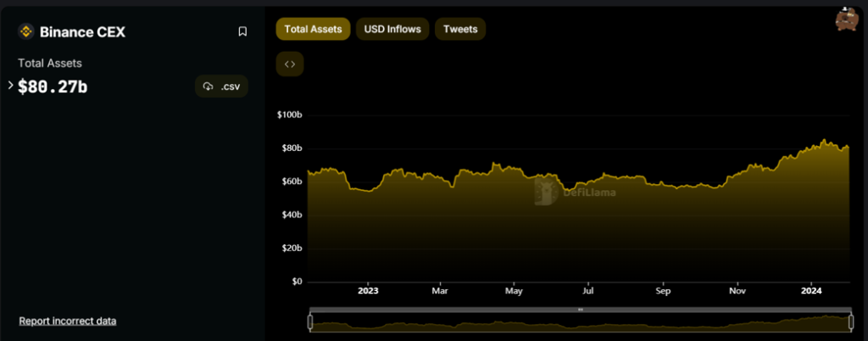Click the $60b axis label
The image size is (868, 341).
(292, 182)
